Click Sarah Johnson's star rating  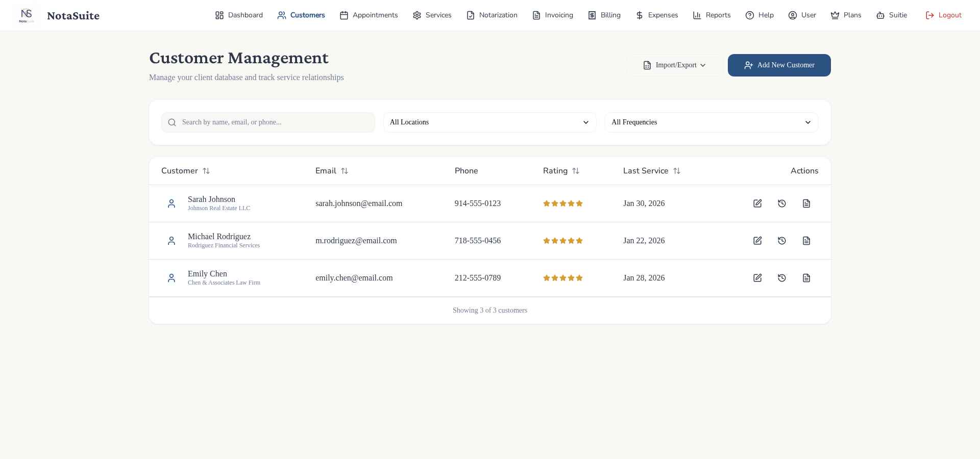(x=563, y=203)
